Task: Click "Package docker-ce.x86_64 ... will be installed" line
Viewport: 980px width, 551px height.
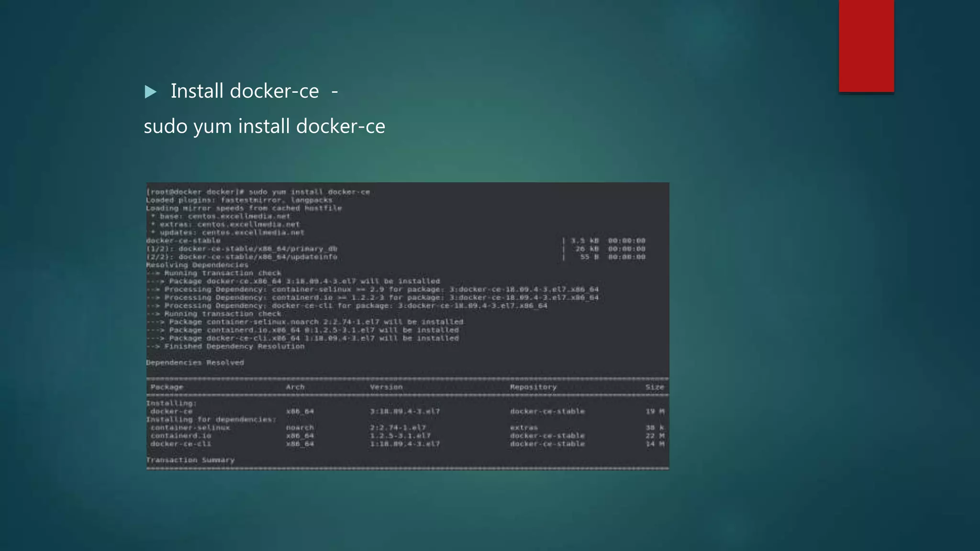Action: point(293,281)
